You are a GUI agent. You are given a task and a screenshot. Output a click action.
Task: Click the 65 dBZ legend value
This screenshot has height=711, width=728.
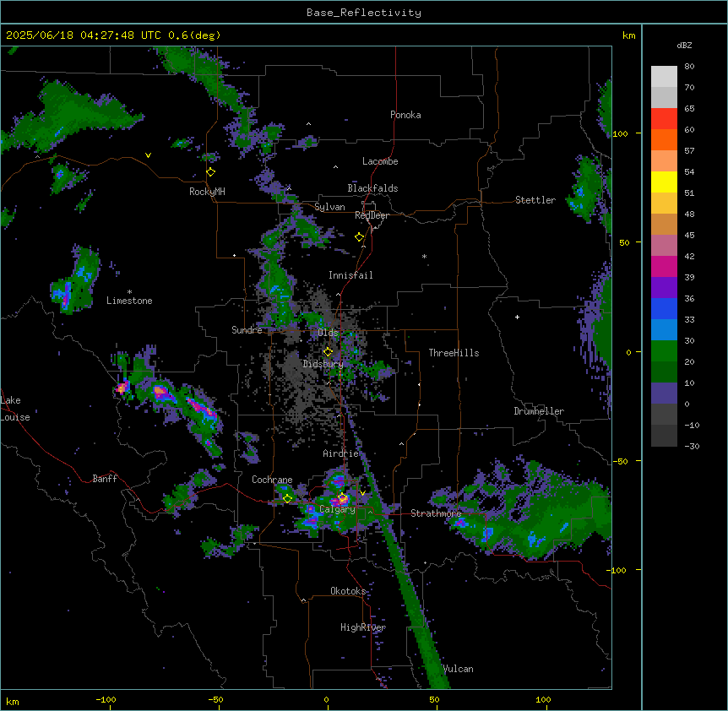pos(689,109)
